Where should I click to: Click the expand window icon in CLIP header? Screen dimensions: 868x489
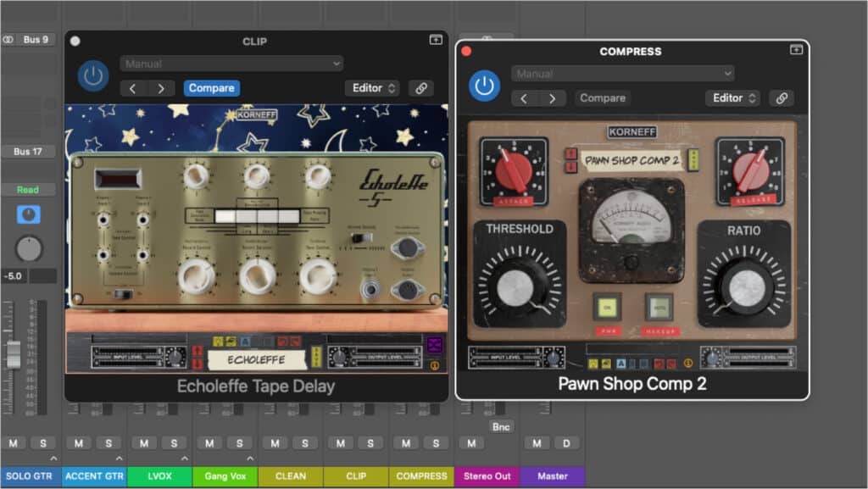coord(437,40)
